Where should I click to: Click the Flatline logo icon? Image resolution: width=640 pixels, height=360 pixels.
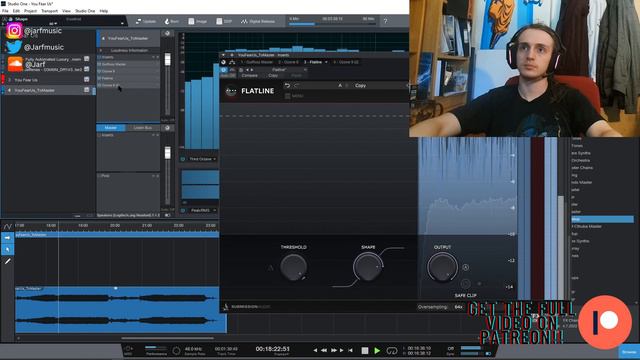point(231,91)
